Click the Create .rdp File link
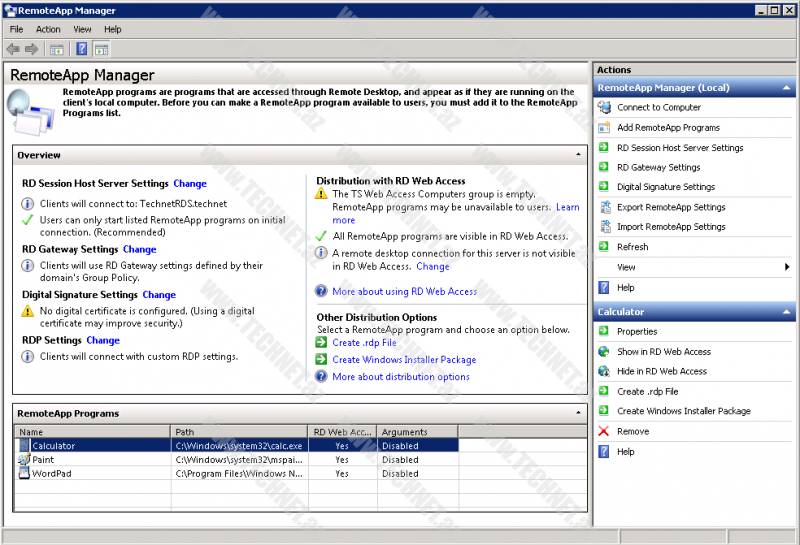The width and height of the screenshot is (800, 545). point(364,343)
